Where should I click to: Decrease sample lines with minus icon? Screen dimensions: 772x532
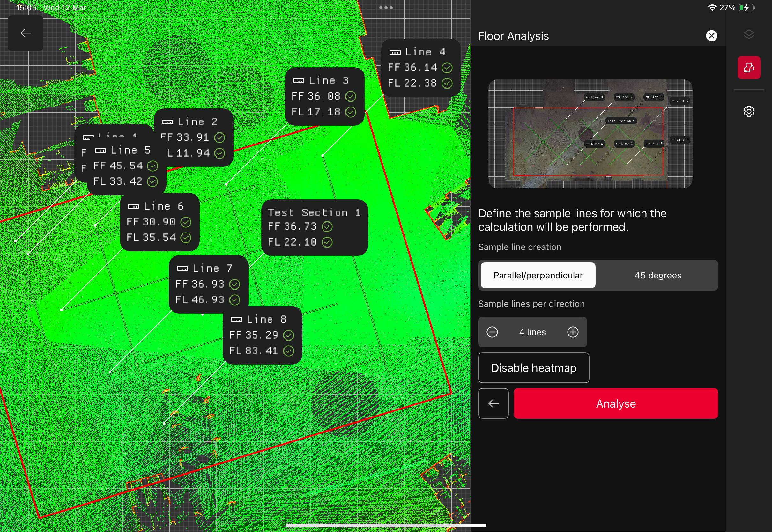pyautogui.click(x=492, y=332)
